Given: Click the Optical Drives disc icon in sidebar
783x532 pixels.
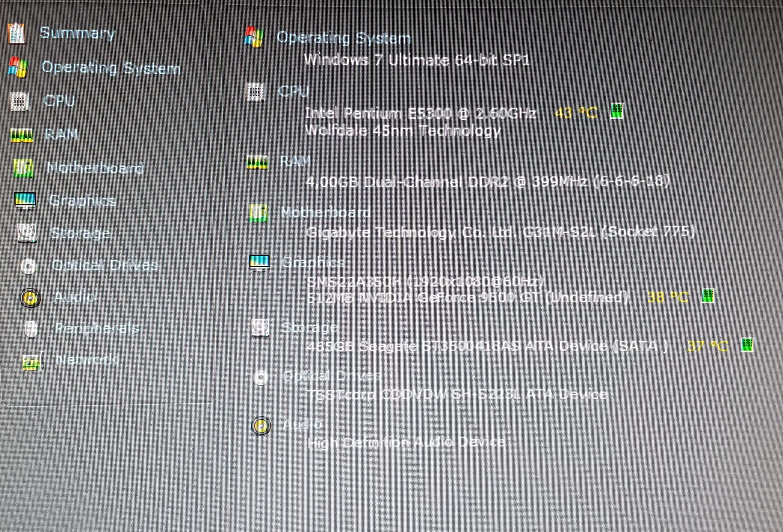Looking at the screenshot, I should tap(28, 266).
